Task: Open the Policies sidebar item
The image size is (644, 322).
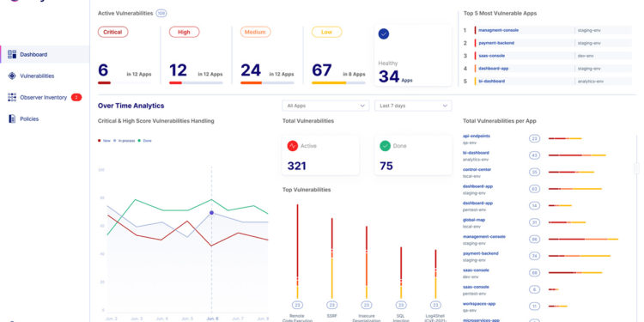Action: [45, 118]
